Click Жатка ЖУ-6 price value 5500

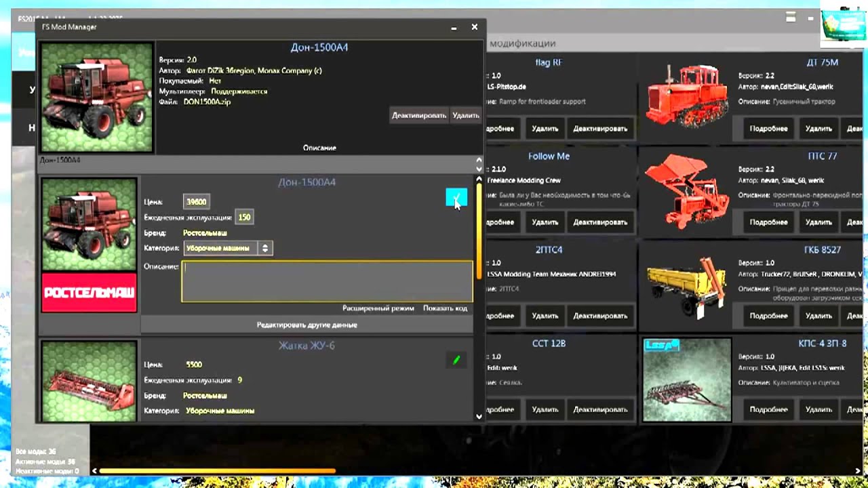[x=194, y=365]
